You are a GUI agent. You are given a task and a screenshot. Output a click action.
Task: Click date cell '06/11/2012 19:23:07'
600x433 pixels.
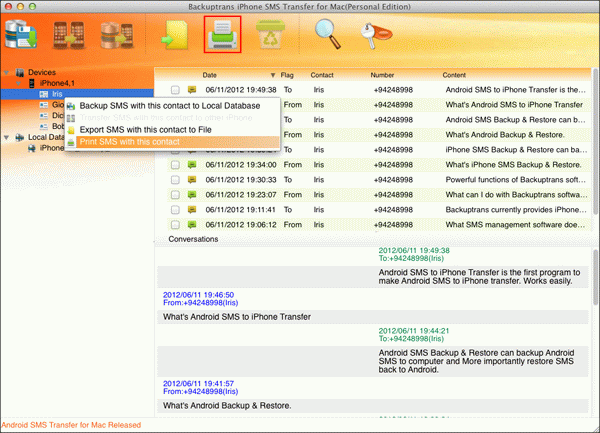[x=241, y=195]
